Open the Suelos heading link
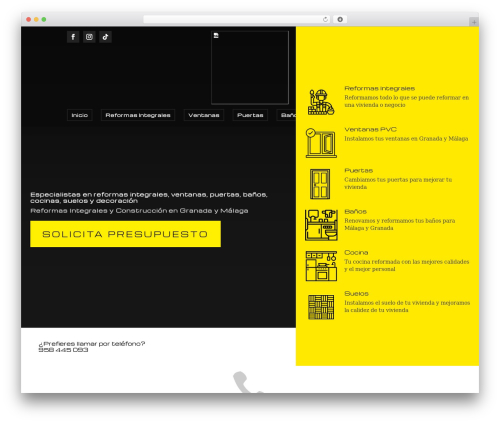This screenshot has width=500, height=423. (x=356, y=293)
